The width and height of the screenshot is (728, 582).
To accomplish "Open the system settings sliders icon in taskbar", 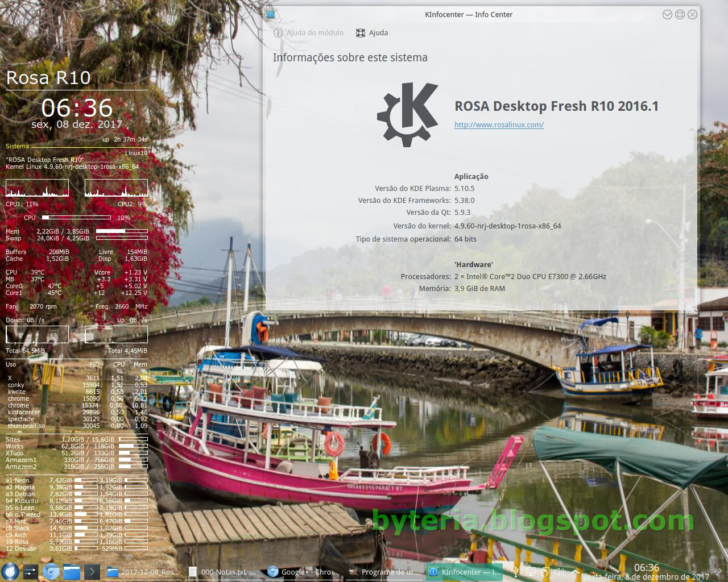I will [31, 572].
